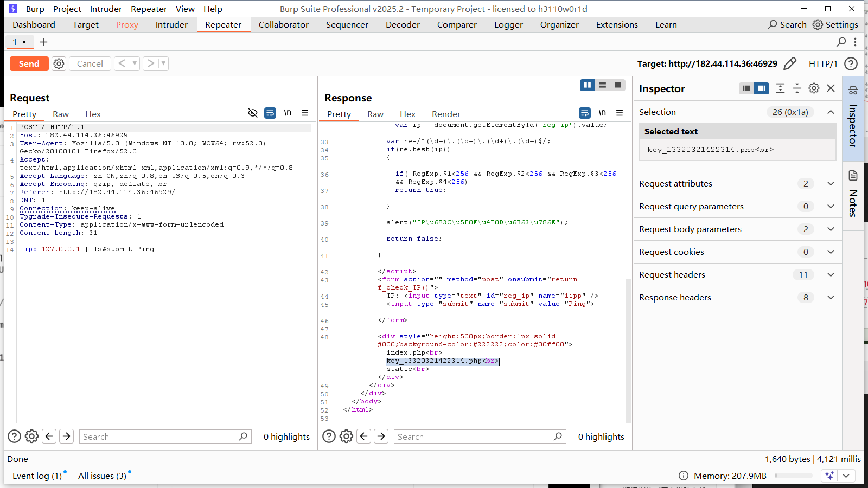This screenshot has height=488, width=868.
Task: Collapse the Selection section chevron
Action: pyautogui.click(x=831, y=112)
